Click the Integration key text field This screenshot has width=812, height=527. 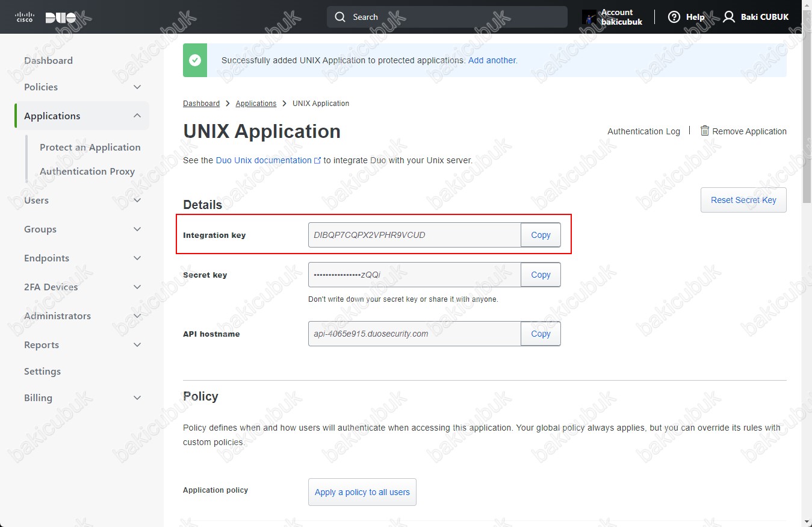click(x=414, y=235)
